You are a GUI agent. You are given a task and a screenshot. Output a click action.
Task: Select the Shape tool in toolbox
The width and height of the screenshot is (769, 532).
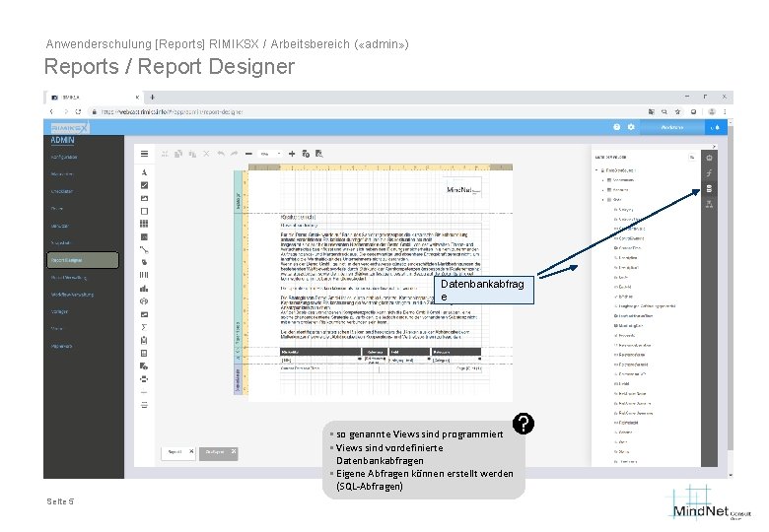point(144,262)
